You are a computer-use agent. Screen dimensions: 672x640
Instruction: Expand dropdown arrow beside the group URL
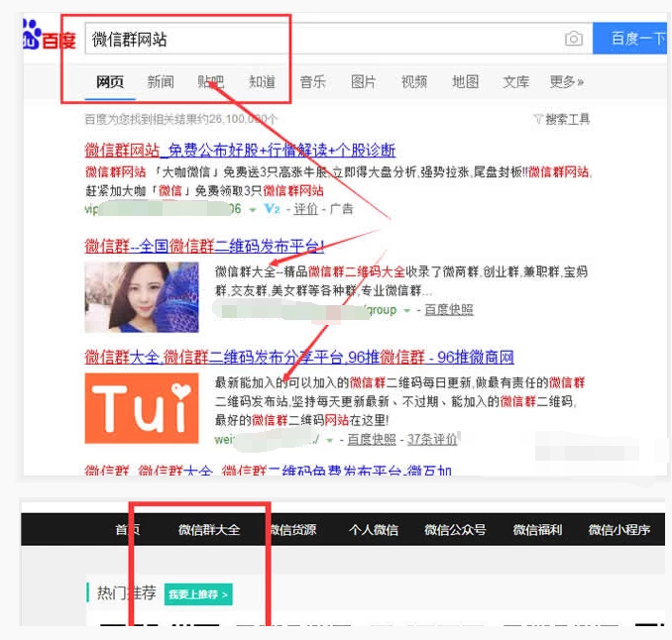(x=406, y=310)
